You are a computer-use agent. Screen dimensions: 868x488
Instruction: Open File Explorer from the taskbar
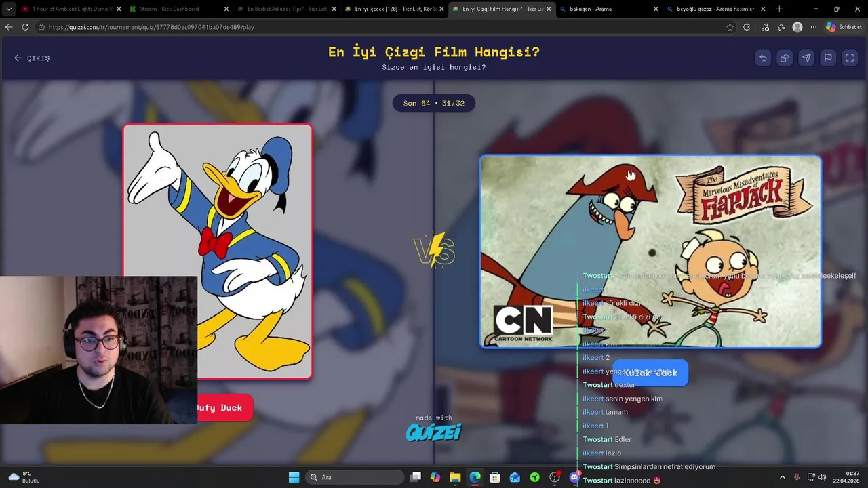pyautogui.click(x=455, y=477)
